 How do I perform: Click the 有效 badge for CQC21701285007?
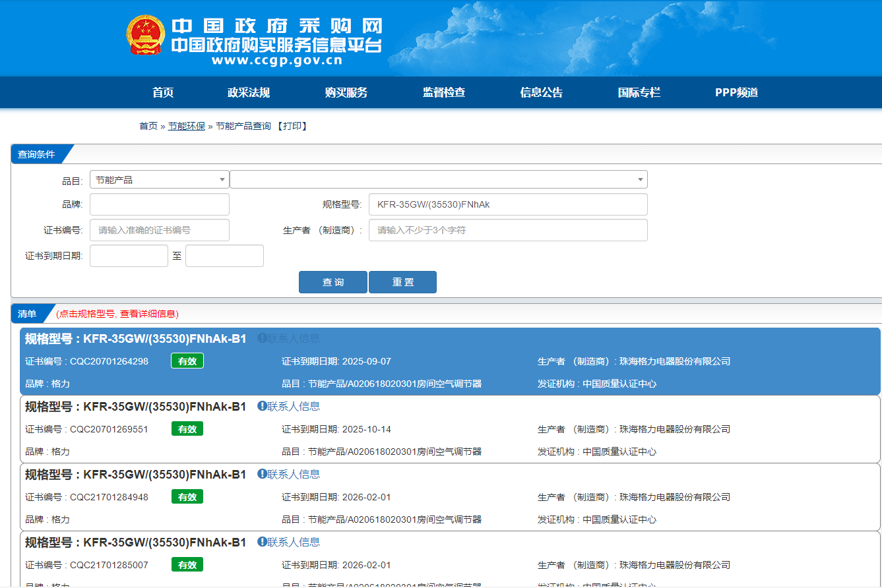187,565
